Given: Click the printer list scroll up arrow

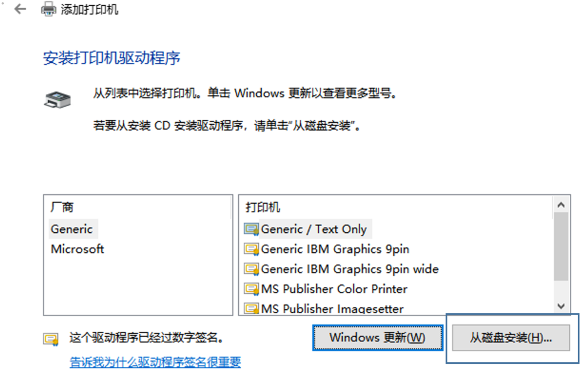Looking at the screenshot, I should (561, 205).
